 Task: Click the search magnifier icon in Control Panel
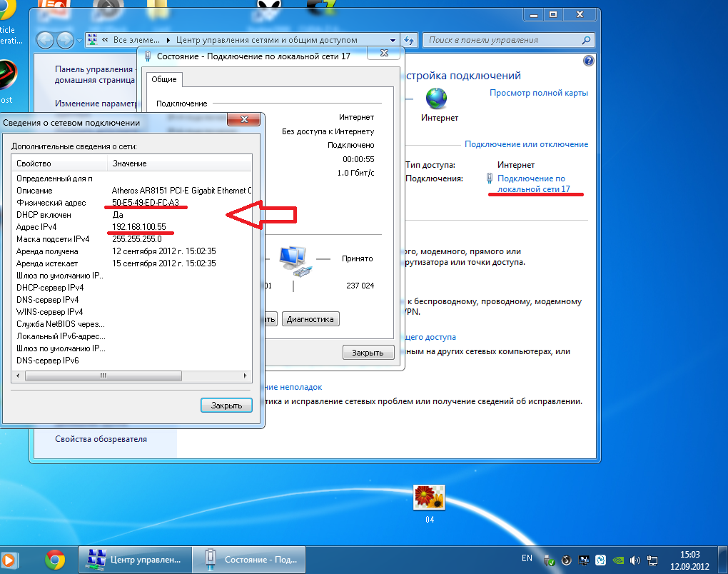pyautogui.click(x=587, y=41)
